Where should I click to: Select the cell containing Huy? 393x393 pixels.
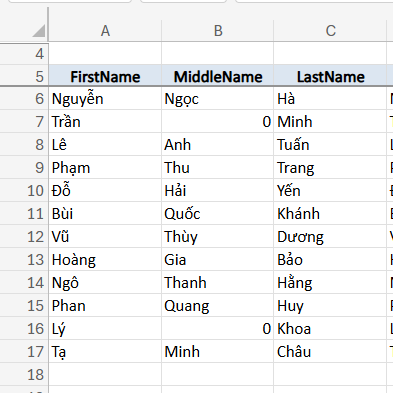click(x=330, y=306)
